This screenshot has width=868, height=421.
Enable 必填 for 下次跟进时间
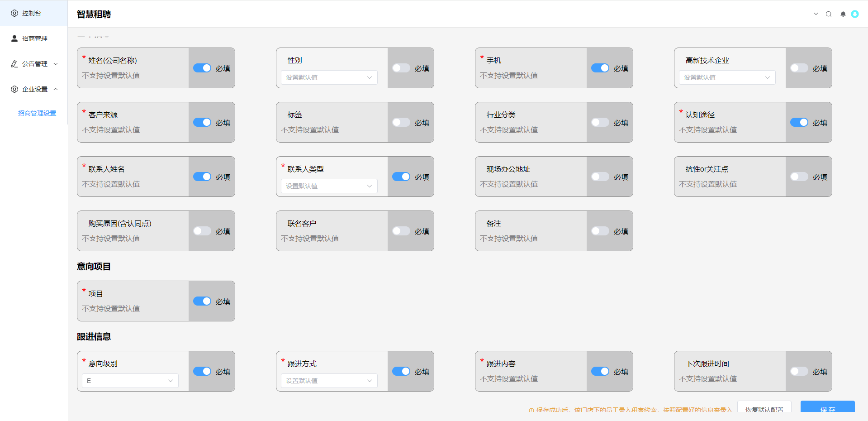point(799,371)
